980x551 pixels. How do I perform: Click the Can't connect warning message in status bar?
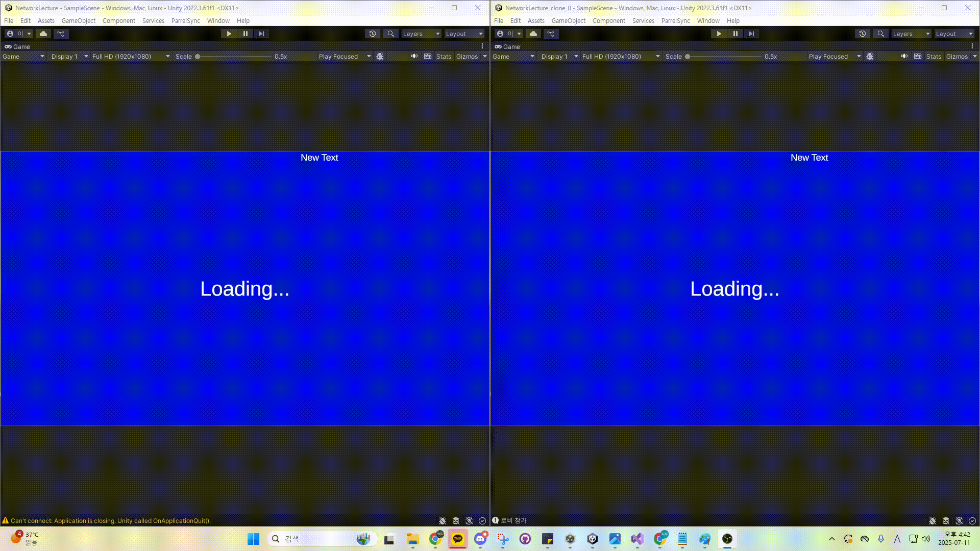pyautogui.click(x=110, y=521)
